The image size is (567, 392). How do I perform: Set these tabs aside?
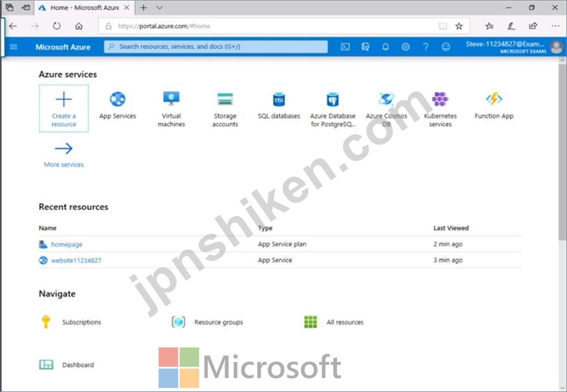pos(25,7)
